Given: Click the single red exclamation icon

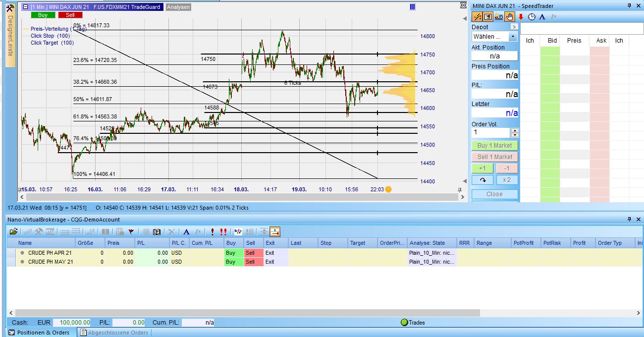Looking at the screenshot, I should (x=212, y=231).
